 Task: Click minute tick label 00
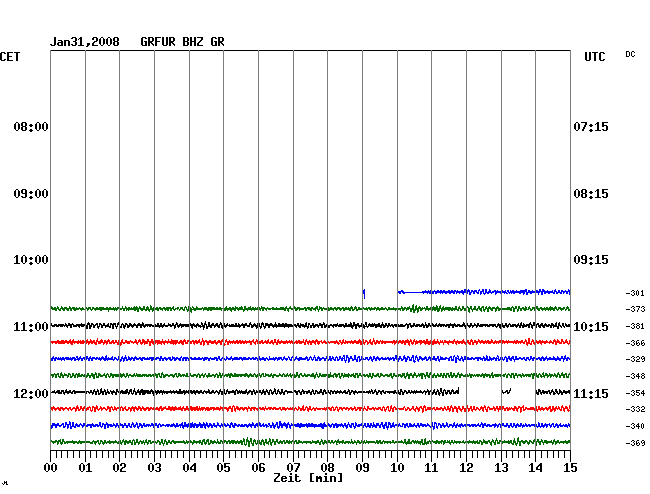tap(51, 468)
